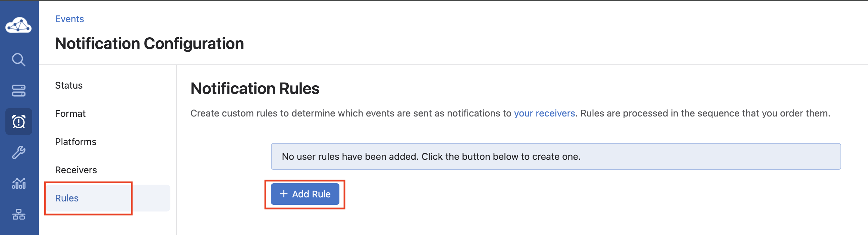This screenshot has height=235, width=868.
Task: Click the Notification Rules heading
Action: point(255,89)
